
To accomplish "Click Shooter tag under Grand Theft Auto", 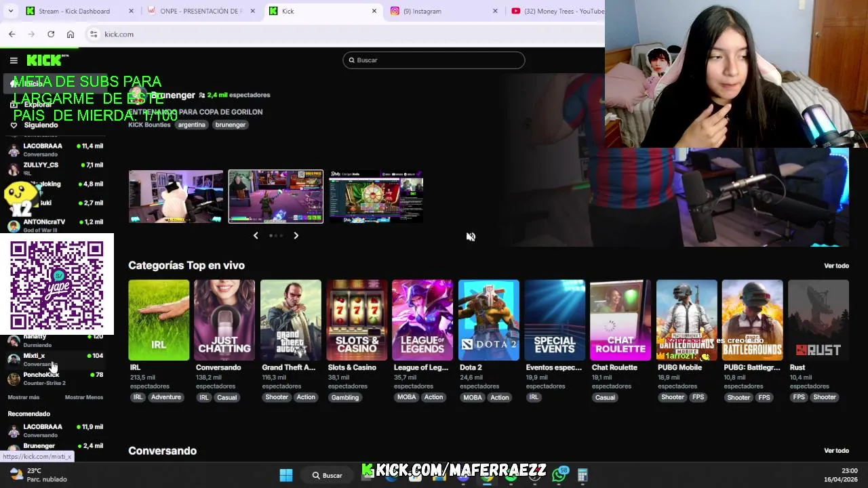I will point(277,397).
